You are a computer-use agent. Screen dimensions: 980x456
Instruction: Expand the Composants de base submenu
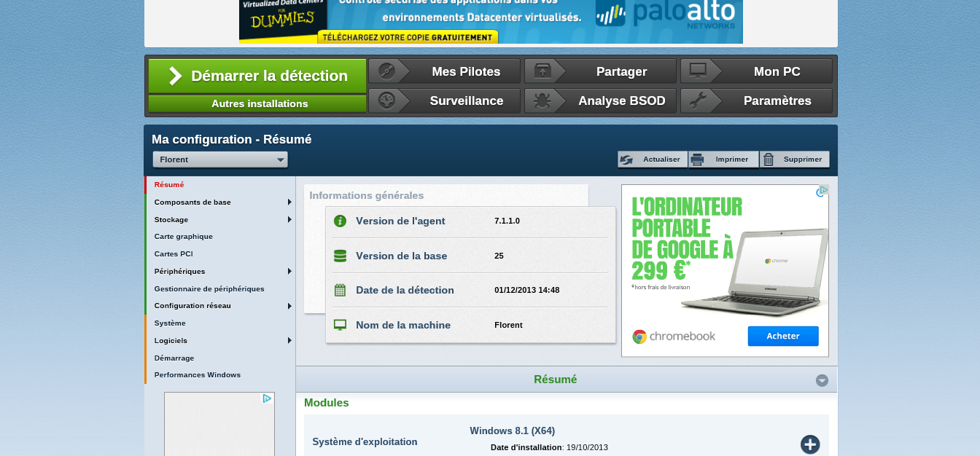pos(289,202)
